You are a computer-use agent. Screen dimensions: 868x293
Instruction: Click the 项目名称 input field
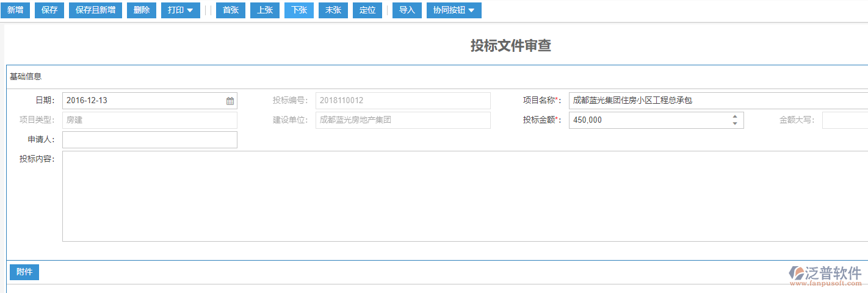[x=718, y=101]
